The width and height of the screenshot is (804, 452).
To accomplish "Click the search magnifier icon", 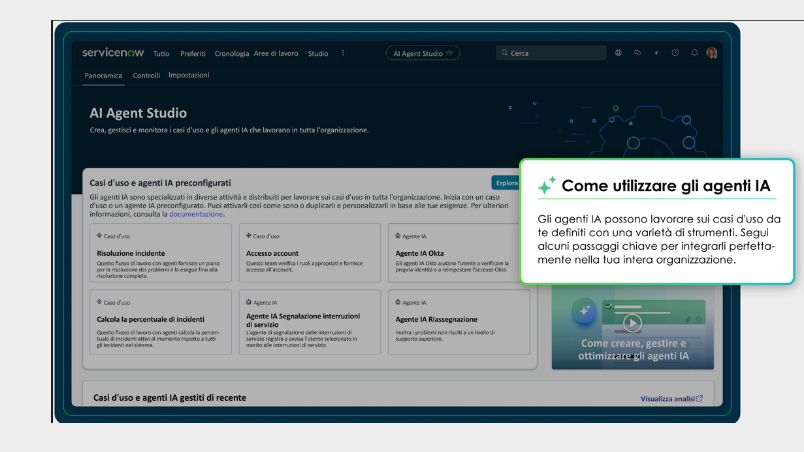I will point(505,52).
